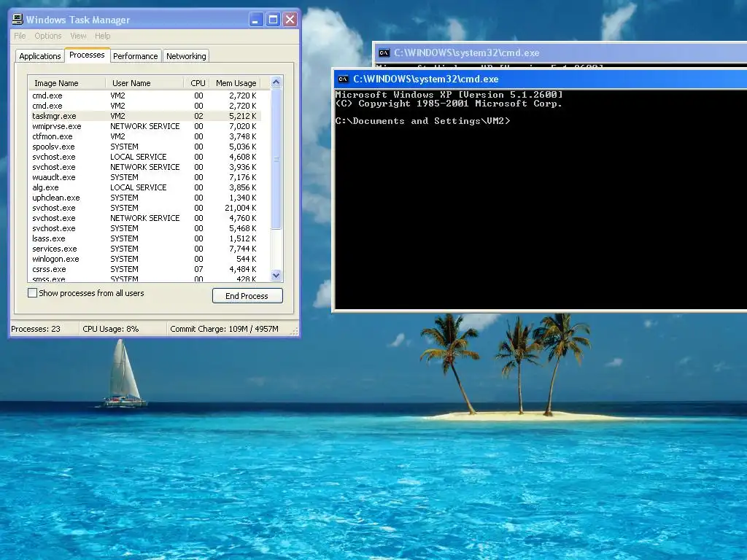This screenshot has width=747, height=560.
Task: Close the Windows Task Manager window
Action: pyautogui.click(x=290, y=20)
